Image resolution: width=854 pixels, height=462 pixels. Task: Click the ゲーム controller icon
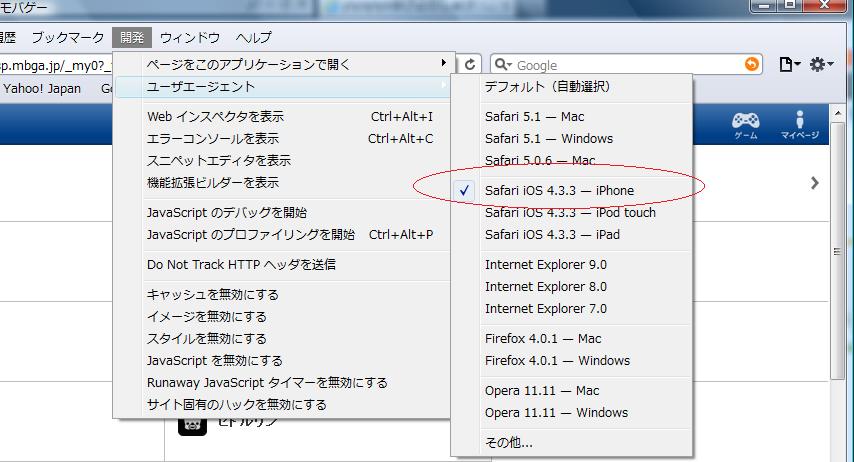(746, 122)
